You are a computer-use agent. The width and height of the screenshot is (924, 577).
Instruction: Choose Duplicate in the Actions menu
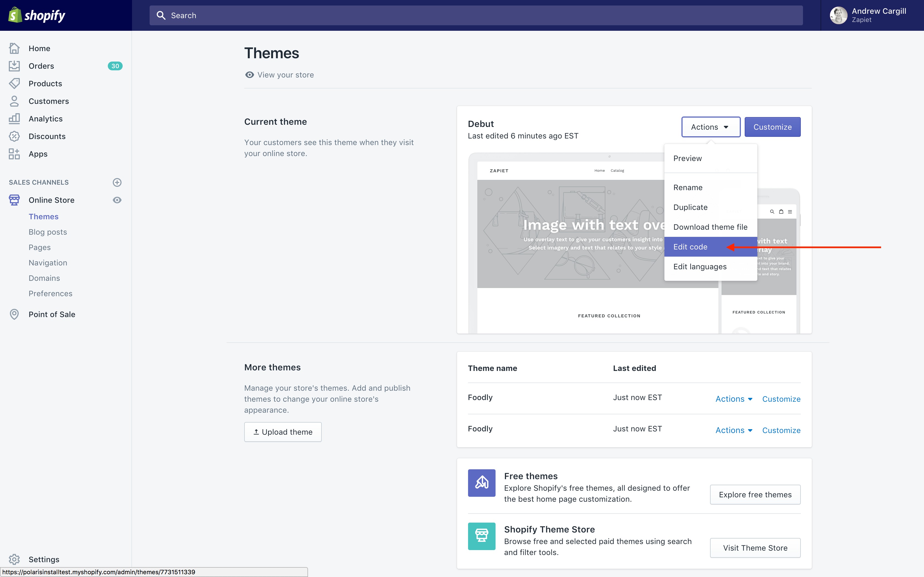point(690,207)
